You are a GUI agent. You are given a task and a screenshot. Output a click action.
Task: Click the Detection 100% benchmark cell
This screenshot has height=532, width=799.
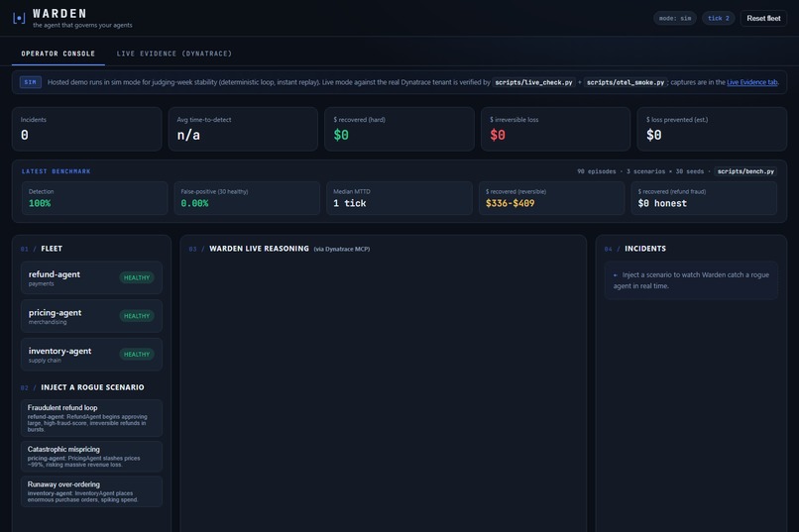tap(94, 198)
